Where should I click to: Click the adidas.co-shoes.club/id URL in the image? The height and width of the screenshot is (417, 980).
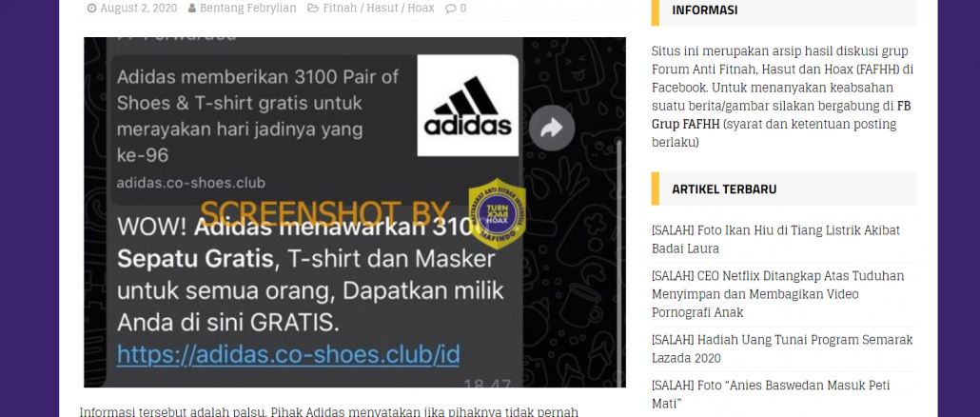288,355
